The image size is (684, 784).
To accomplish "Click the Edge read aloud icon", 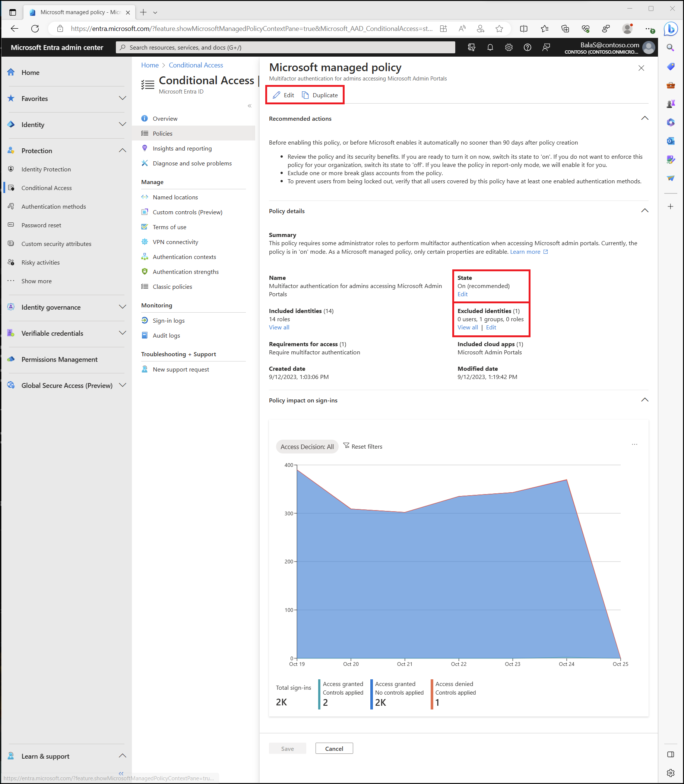I will pyautogui.click(x=462, y=29).
